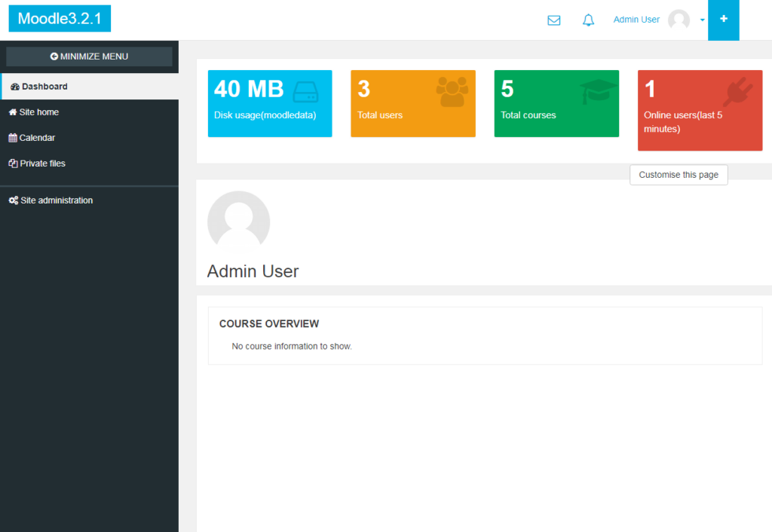
Task: Click the blue plus button in header
Action: 724,20
